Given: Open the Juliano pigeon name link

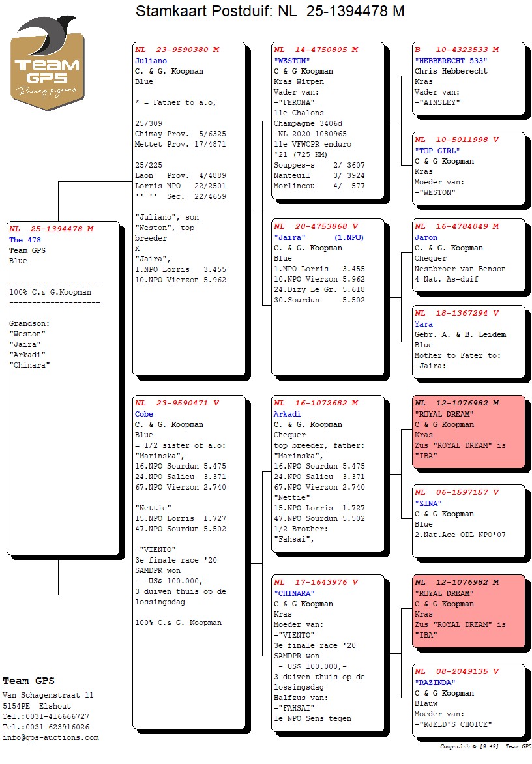Looking at the screenshot, I should pyautogui.click(x=151, y=61).
